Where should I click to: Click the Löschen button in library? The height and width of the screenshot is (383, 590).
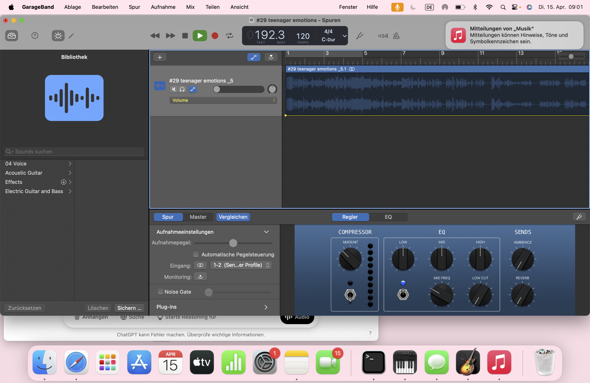pyautogui.click(x=98, y=308)
